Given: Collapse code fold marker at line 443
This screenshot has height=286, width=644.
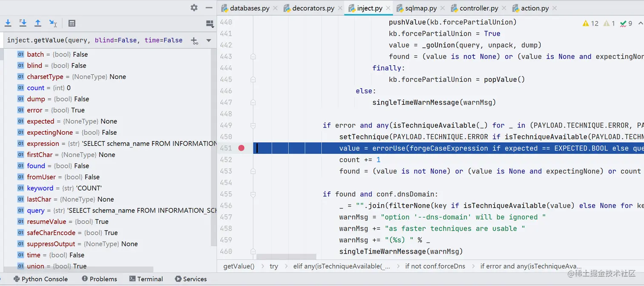Looking at the screenshot, I should pyautogui.click(x=253, y=56).
